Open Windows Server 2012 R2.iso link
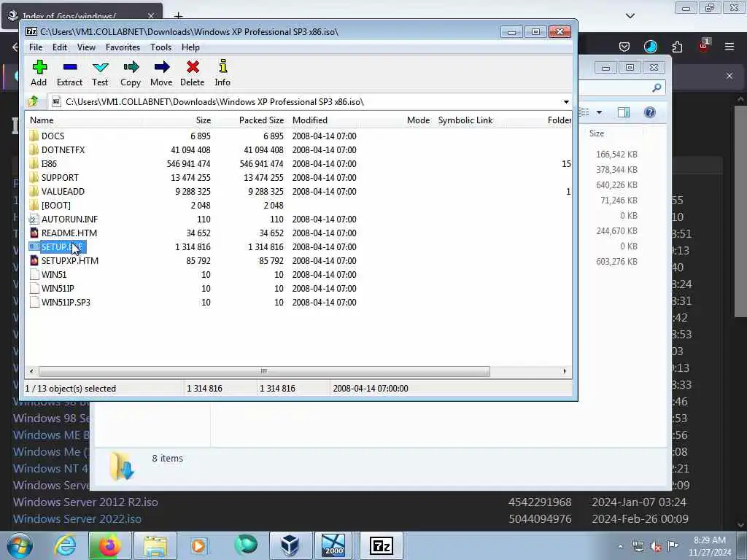 (86, 502)
